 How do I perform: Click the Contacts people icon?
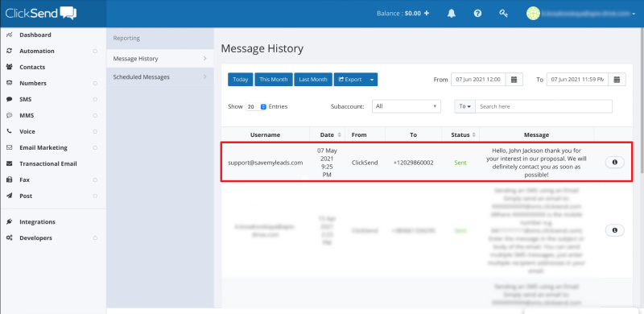[x=9, y=67]
